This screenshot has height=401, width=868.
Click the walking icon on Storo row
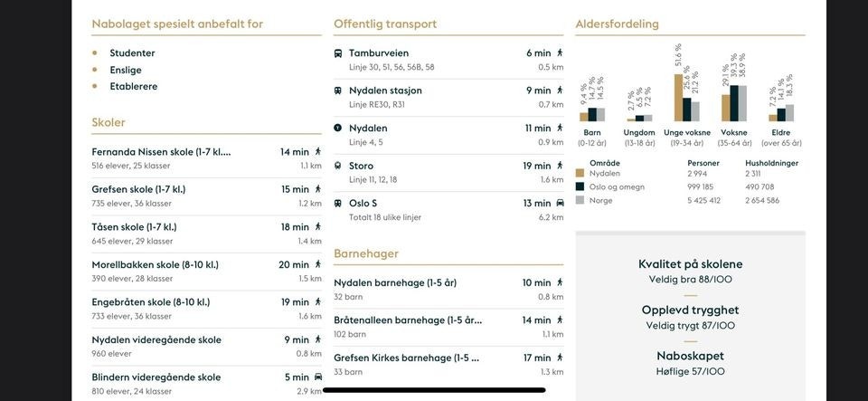pyautogui.click(x=560, y=167)
